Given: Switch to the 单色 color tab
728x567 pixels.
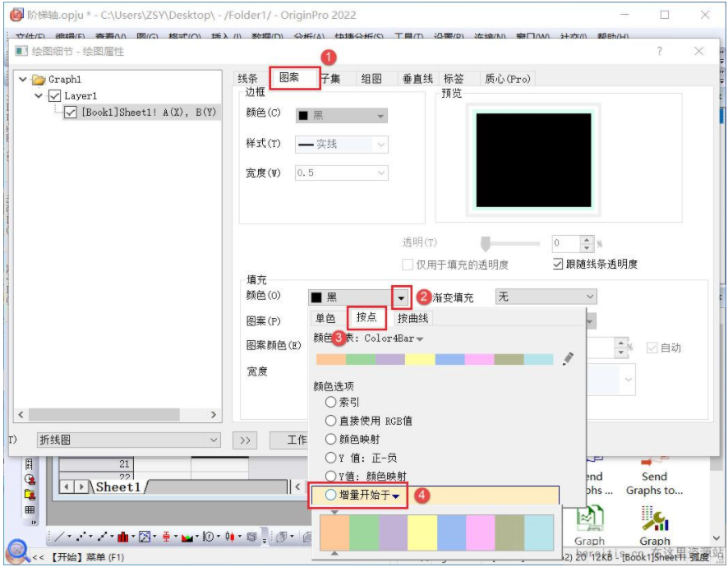Looking at the screenshot, I should pos(325,318).
